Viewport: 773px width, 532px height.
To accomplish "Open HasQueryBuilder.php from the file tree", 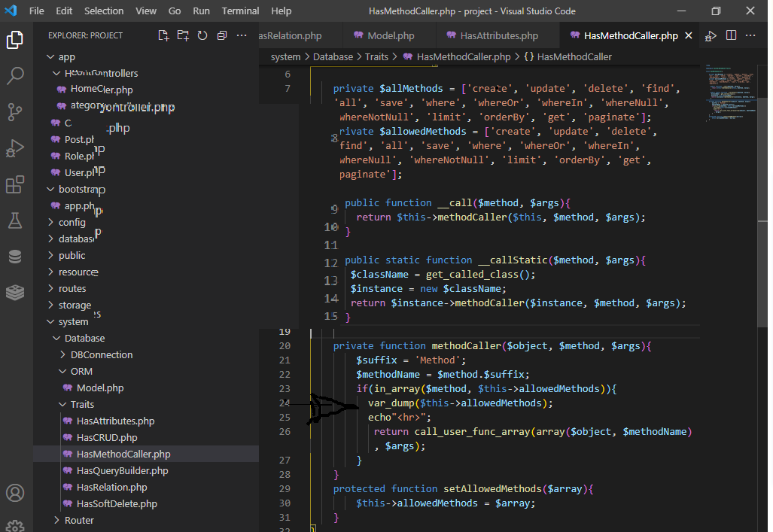I will tap(122, 470).
